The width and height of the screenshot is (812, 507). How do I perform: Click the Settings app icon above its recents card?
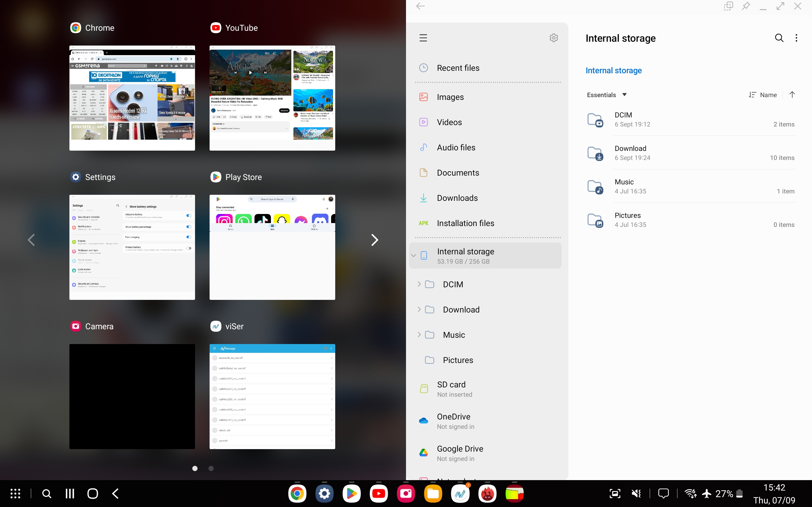76,177
